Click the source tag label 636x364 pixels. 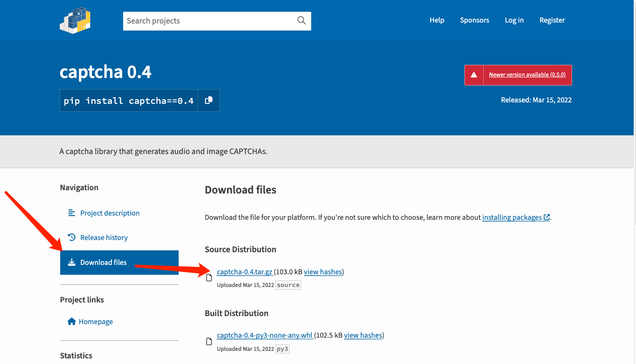click(288, 285)
